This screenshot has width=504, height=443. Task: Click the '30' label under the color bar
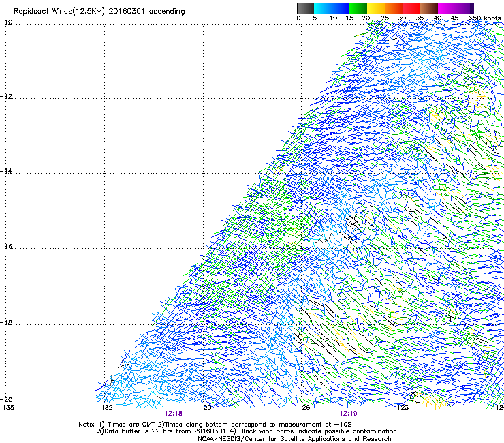[402, 18]
